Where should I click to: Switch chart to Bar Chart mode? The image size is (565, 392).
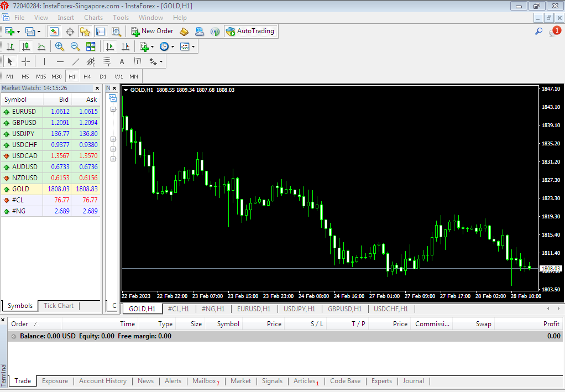[x=10, y=46]
